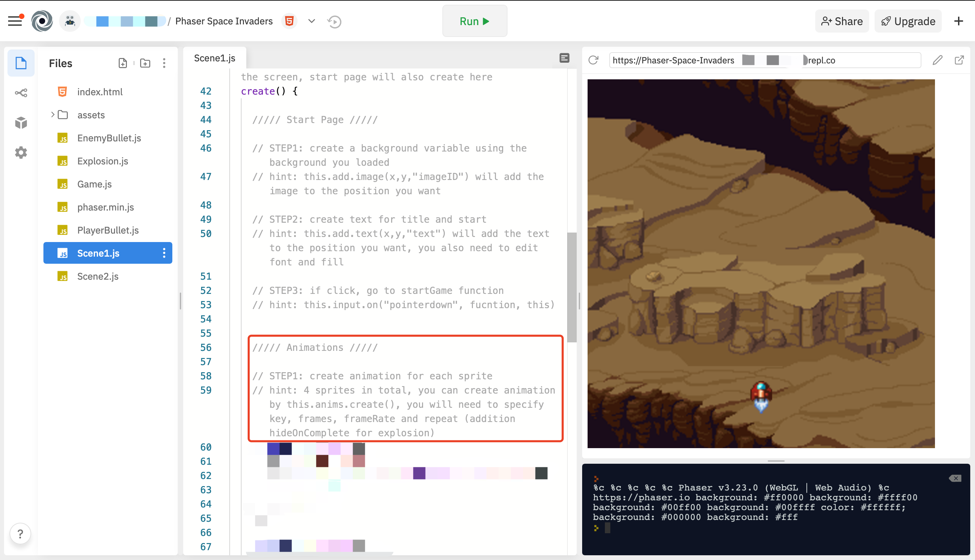Open the project History icon
The image size is (975, 560).
pos(334,21)
